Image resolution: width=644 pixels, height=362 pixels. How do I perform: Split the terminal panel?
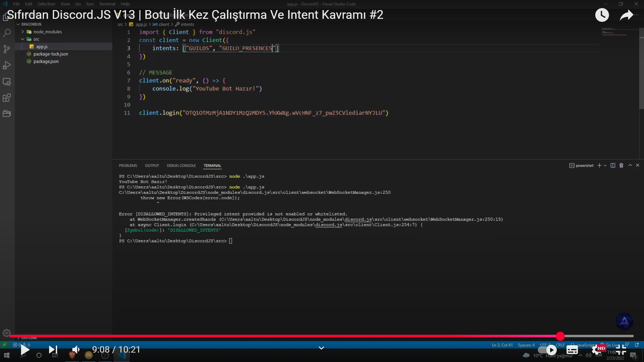(x=613, y=166)
